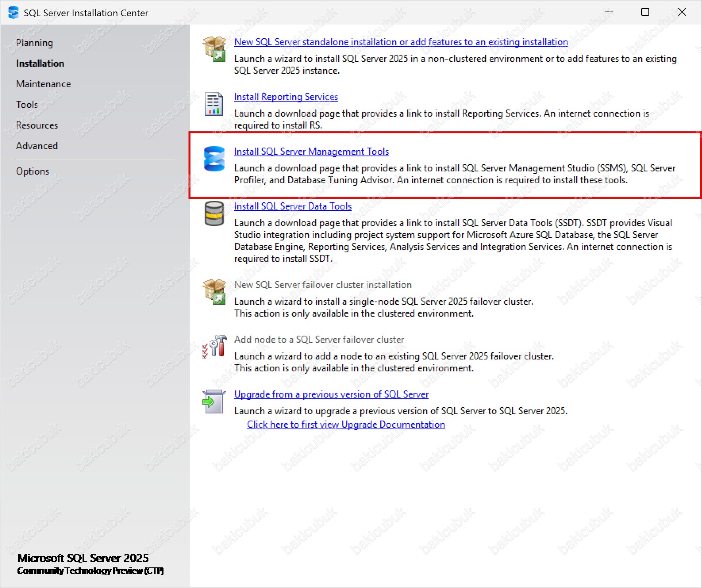Screen dimensions: 702x588
Task: Open the Tools section
Action: click(x=27, y=105)
